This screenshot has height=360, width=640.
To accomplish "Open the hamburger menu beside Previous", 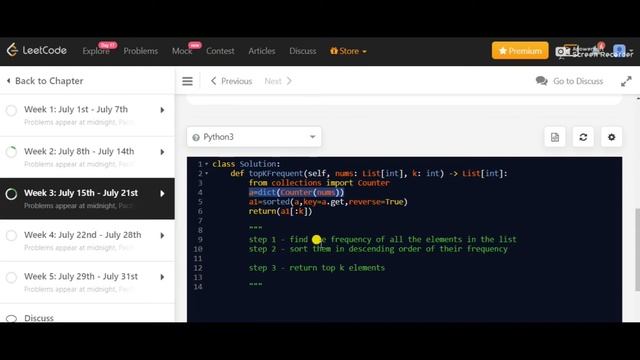I will 187,81.
